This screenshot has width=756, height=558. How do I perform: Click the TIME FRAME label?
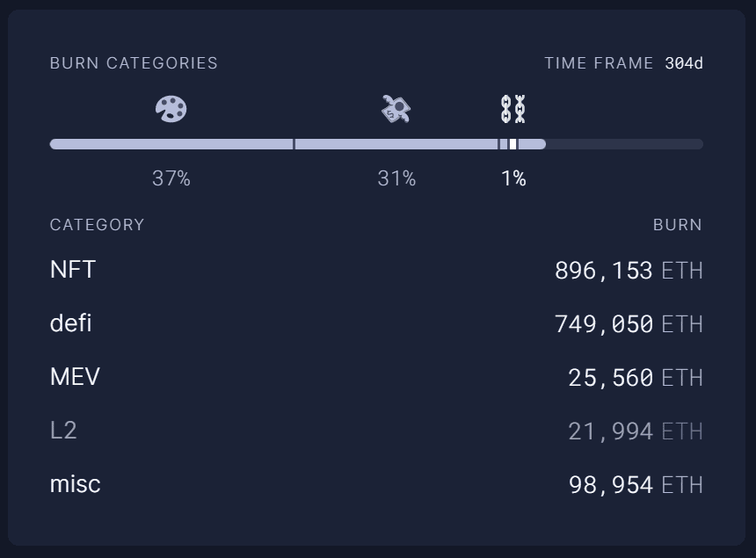coord(599,63)
